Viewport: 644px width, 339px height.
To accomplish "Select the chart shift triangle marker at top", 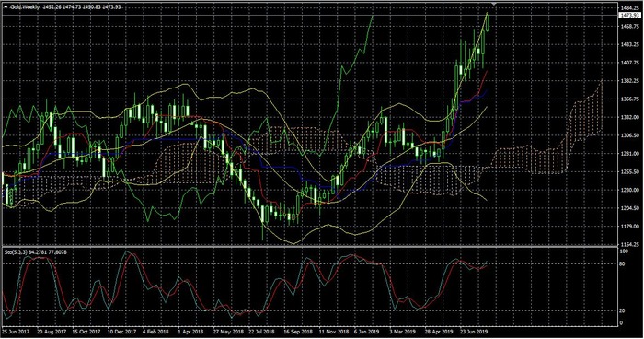I will coord(494,4).
